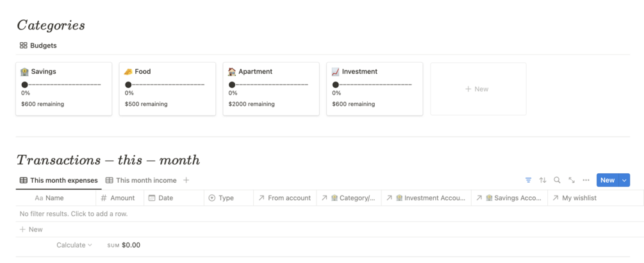Click the Investment chart emoji icon
Screen dimensions: 644x263
click(335, 72)
